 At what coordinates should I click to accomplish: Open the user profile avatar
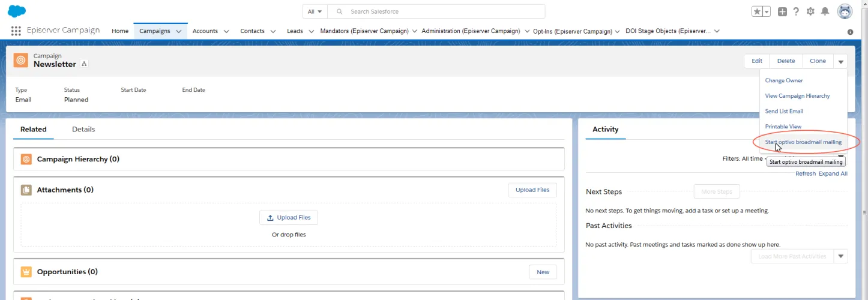click(845, 11)
